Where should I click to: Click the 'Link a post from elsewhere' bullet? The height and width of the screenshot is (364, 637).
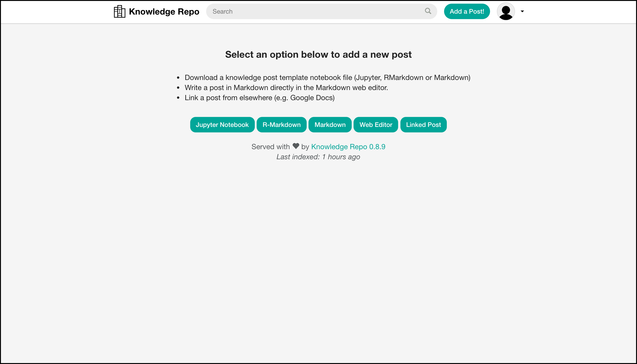point(259,98)
